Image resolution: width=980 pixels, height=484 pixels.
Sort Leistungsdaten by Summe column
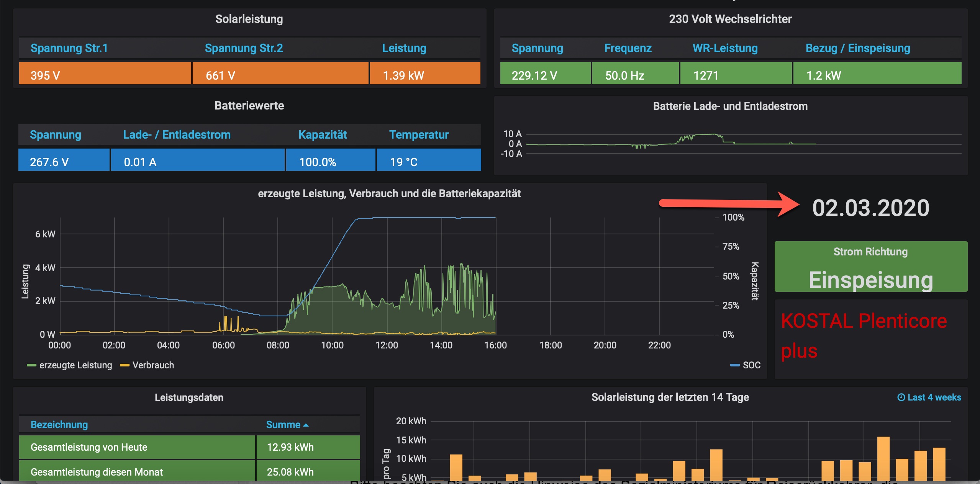pyautogui.click(x=283, y=425)
